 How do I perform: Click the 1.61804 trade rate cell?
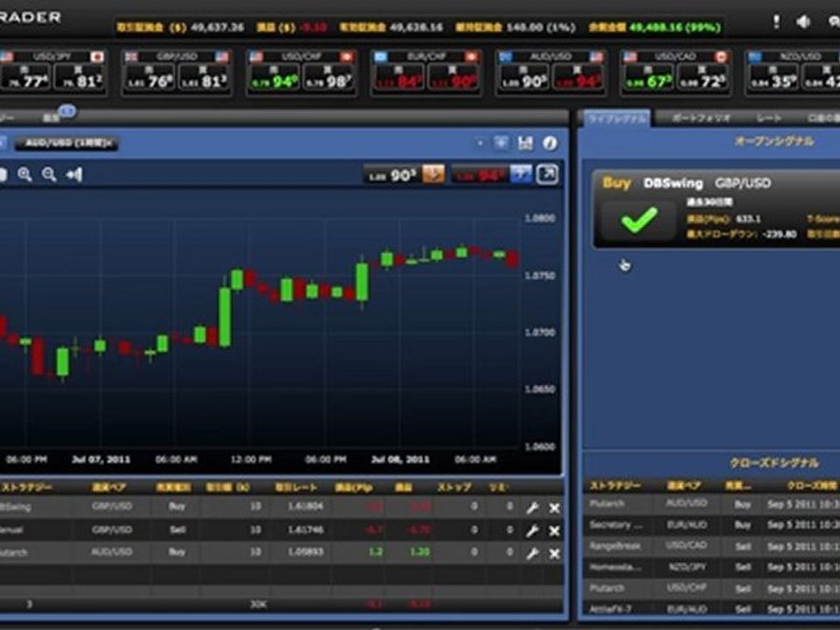[x=306, y=507]
